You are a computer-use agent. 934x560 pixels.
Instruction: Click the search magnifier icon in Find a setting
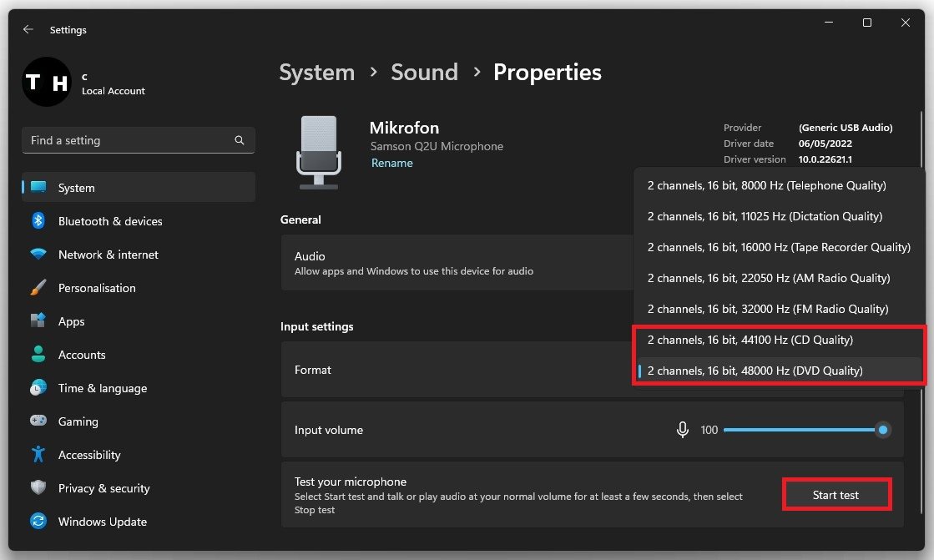pyautogui.click(x=240, y=140)
